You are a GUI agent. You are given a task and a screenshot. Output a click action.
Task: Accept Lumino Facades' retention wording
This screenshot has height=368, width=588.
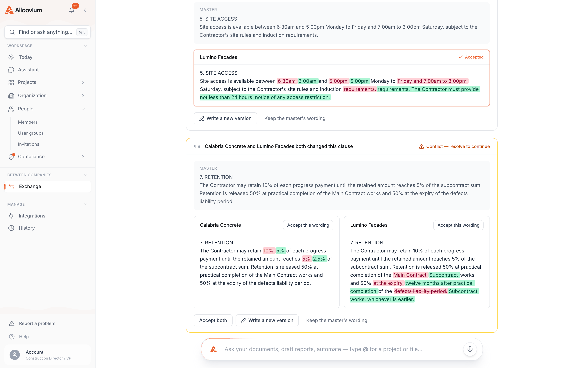tap(458, 225)
